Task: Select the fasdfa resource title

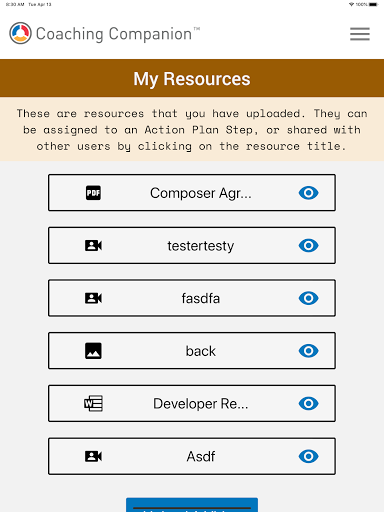Action: point(201,298)
